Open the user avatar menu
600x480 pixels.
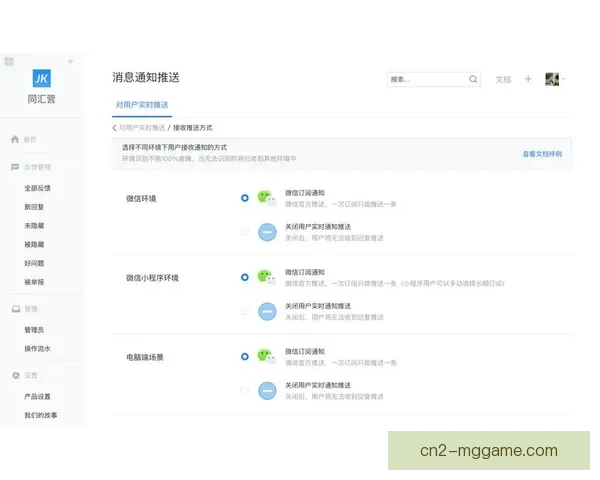tap(552, 79)
